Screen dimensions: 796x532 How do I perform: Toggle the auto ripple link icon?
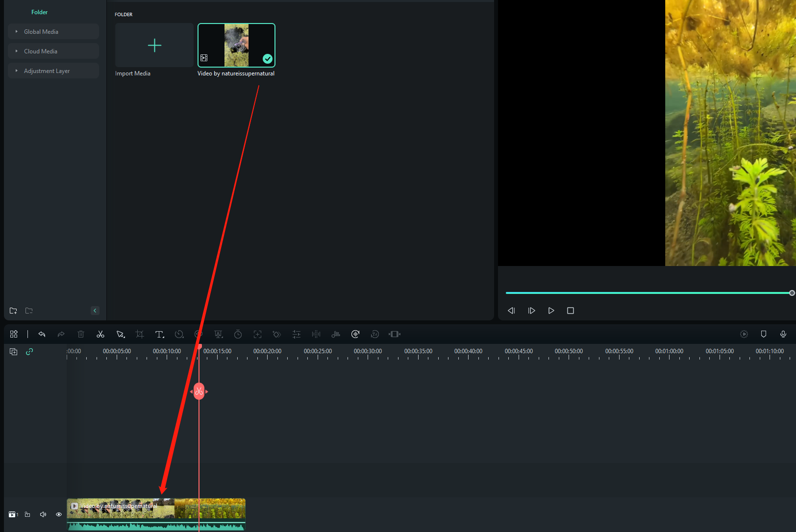(29, 352)
